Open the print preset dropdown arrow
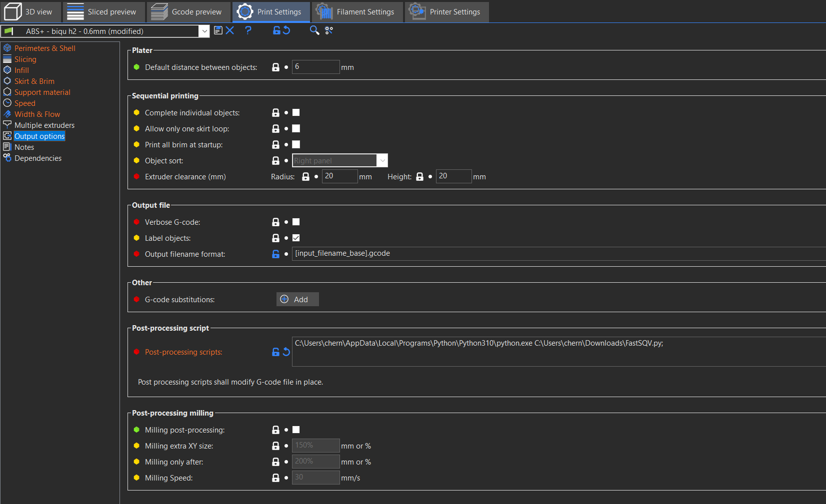 click(x=204, y=31)
